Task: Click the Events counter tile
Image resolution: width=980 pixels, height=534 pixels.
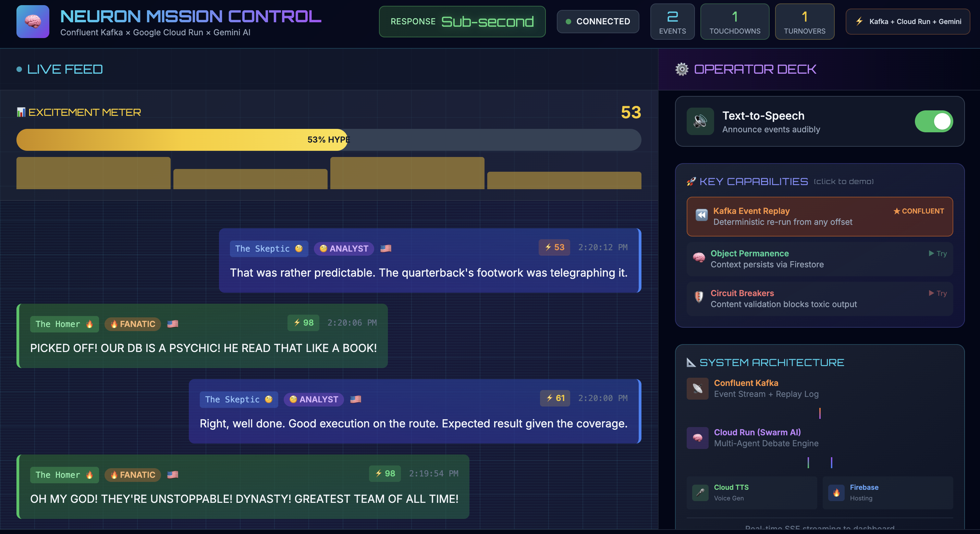Action: pos(672,22)
